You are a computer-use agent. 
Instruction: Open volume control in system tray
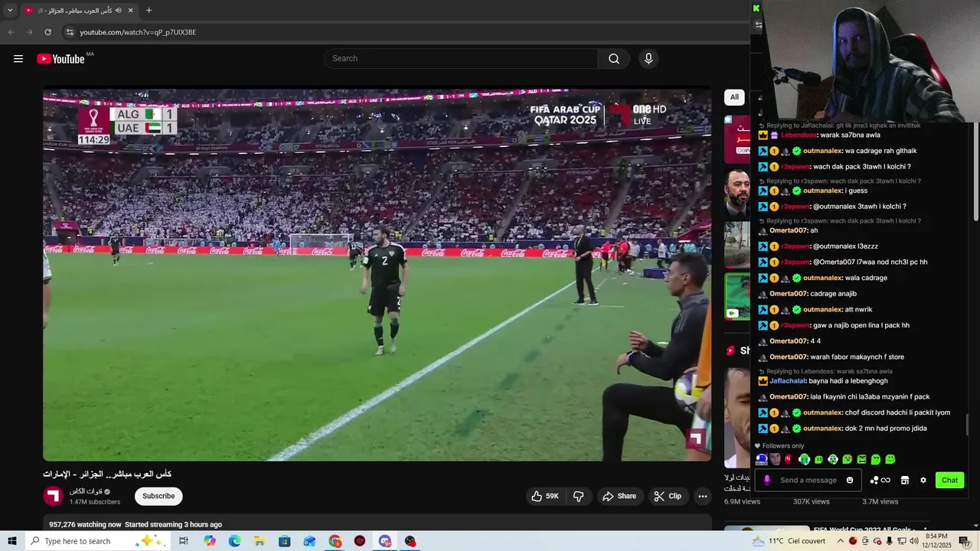pos(913,541)
